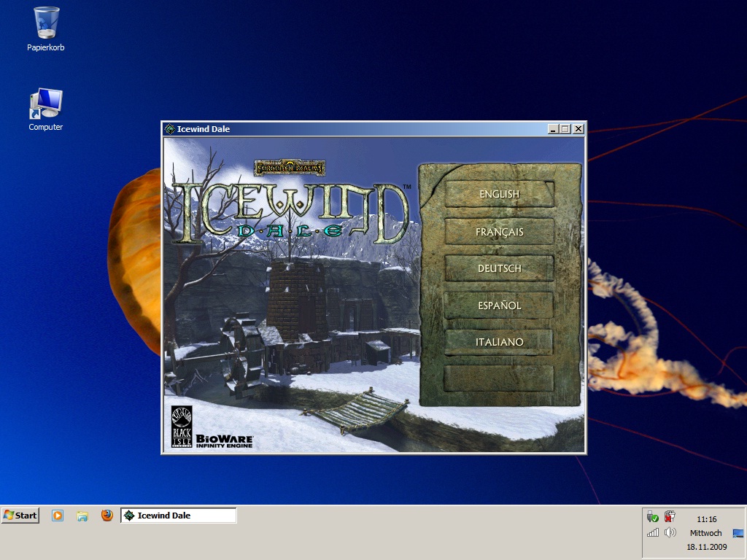The height and width of the screenshot is (560, 747).
Task: Click the taskbar clock showing 11:16
Action: (x=706, y=520)
